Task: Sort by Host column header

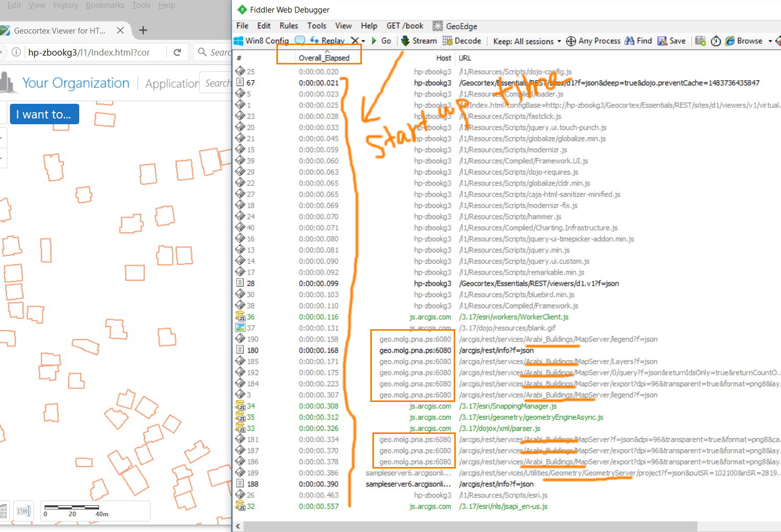Action: [443, 58]
